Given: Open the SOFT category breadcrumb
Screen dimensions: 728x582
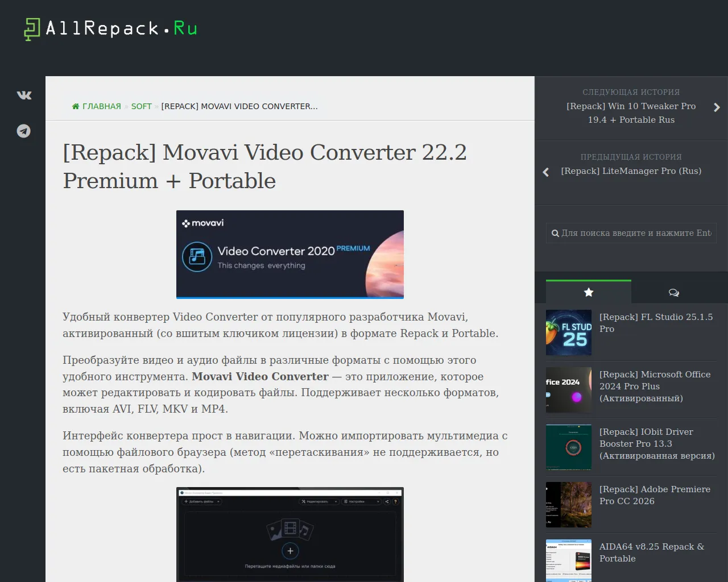Looking at the screenshot, I should point(142,106).
